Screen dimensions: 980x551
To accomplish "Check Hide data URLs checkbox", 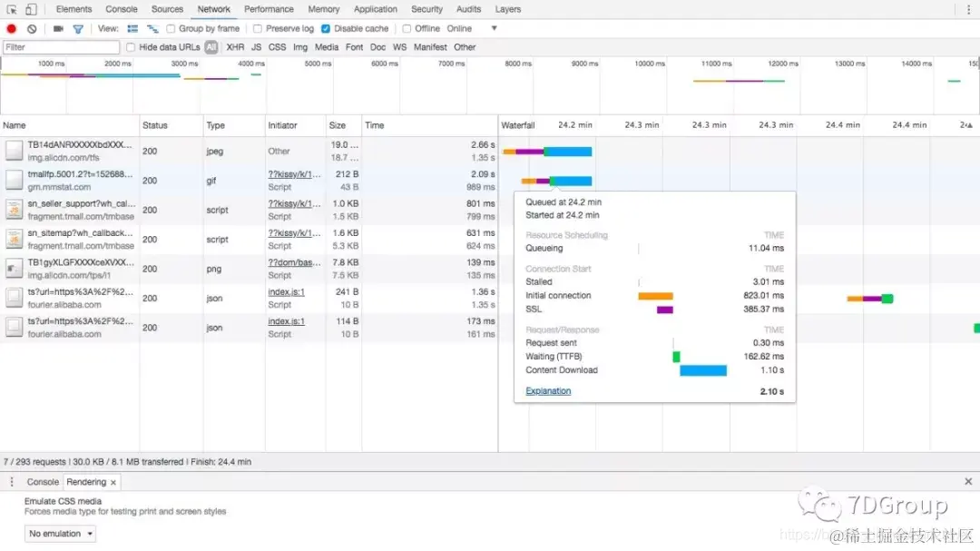I will (131, 47).
